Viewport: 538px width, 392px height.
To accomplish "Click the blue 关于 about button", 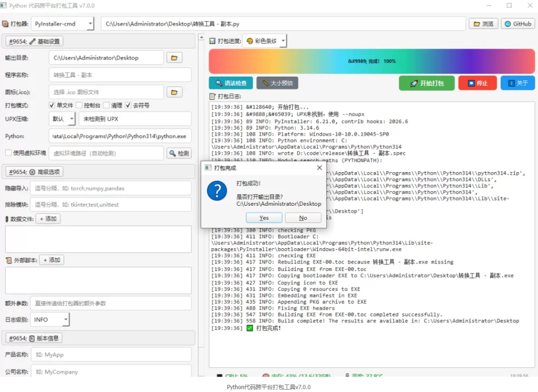I will (518, 83).
